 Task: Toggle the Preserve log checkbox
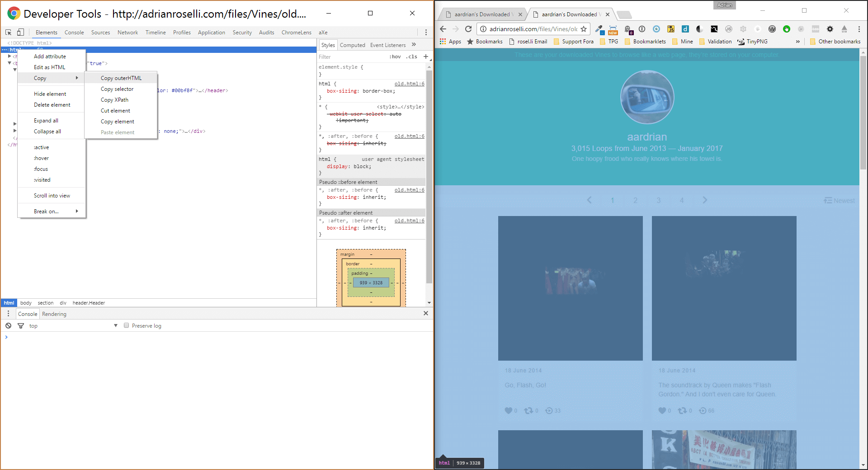click(127, 325)
